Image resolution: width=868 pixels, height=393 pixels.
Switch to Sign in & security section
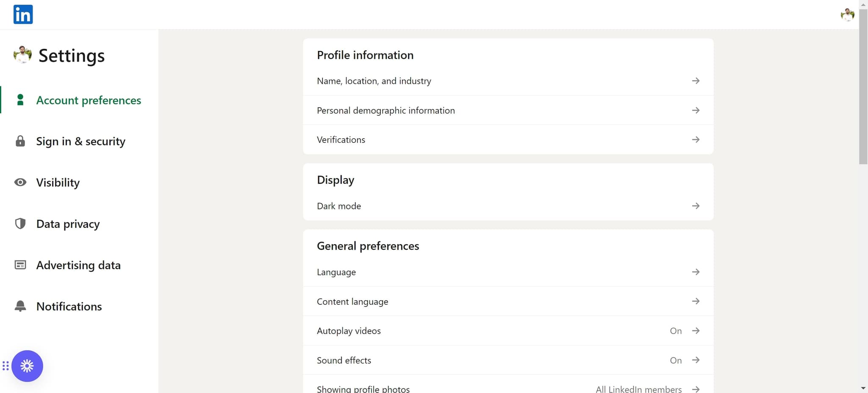point(81,141)
